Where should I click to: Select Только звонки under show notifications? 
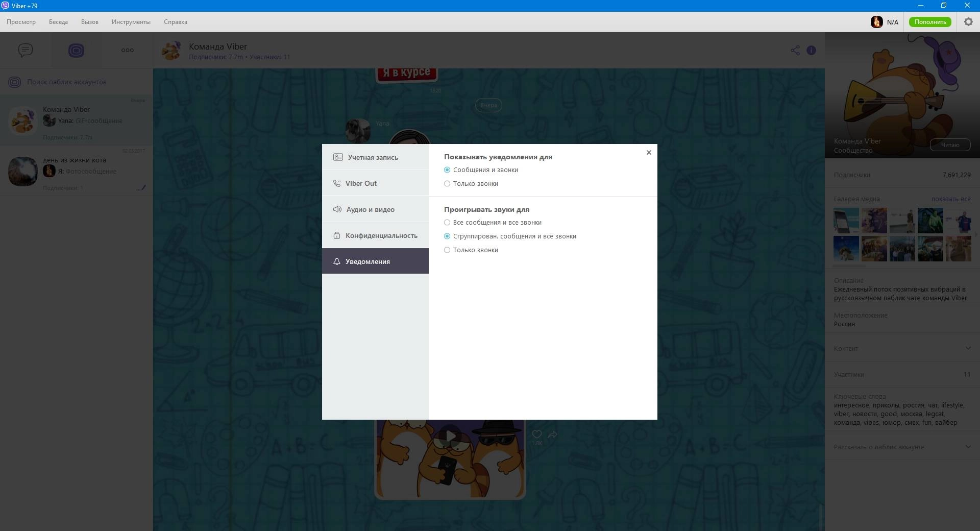[x=471, y=184]
